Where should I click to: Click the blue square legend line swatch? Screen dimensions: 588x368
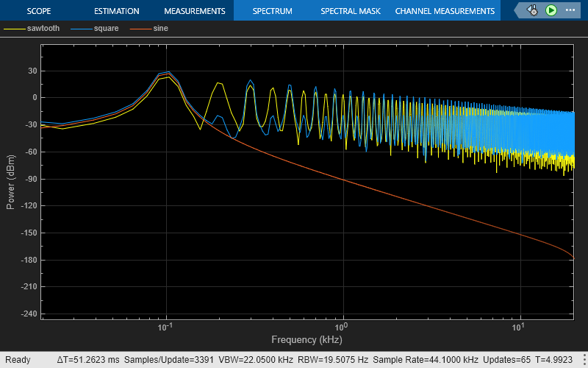[x=81, y=29]
